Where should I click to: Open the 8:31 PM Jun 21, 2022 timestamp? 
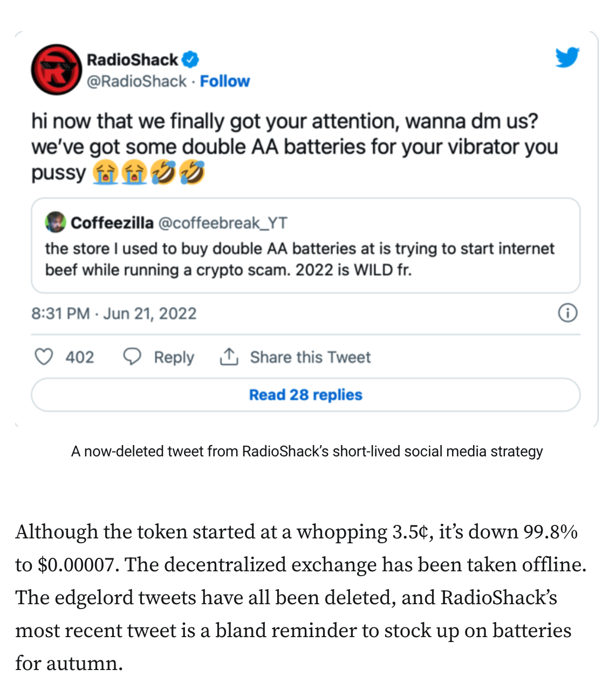coord(114,313)
